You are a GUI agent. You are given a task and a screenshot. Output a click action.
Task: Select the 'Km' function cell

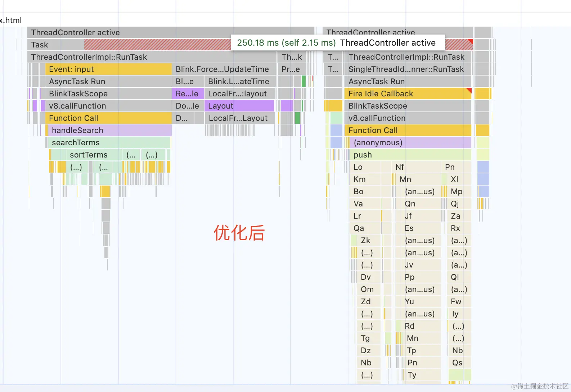(365, 179)
